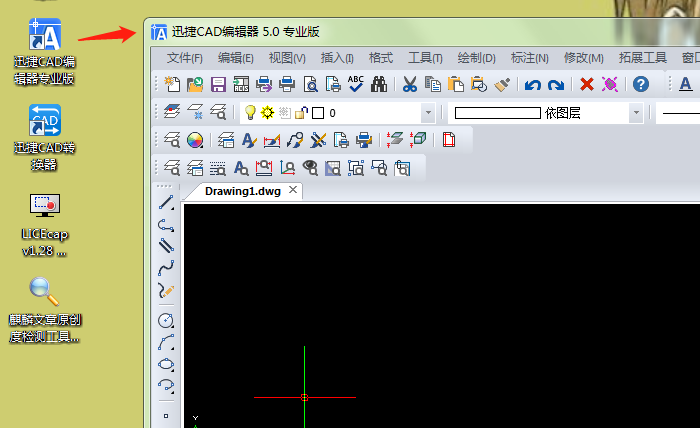
Task: Open the 拓展工具 menu
Action: (643, 58)
